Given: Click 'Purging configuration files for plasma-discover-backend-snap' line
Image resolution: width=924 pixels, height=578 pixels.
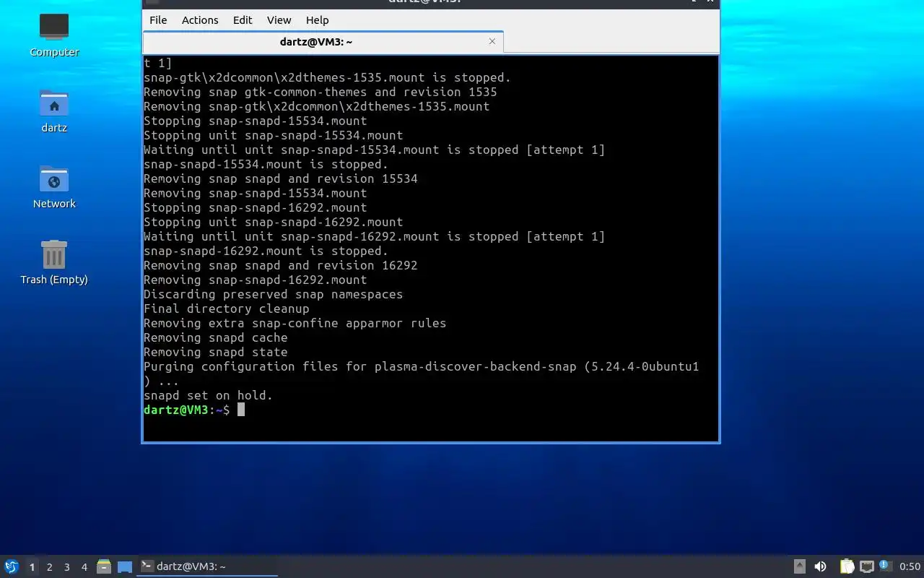Looking at the screenshot, I should tap(421, 366).
